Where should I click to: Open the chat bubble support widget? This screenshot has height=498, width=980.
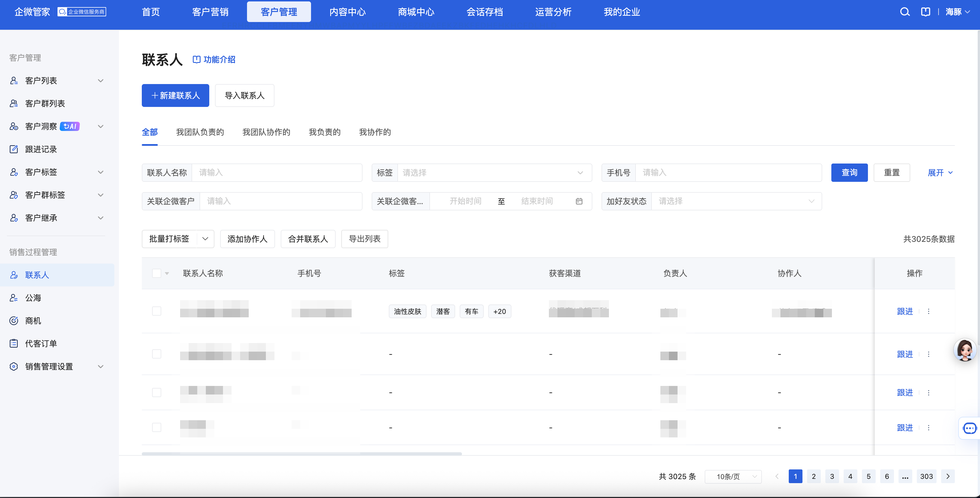coord(970,428)
